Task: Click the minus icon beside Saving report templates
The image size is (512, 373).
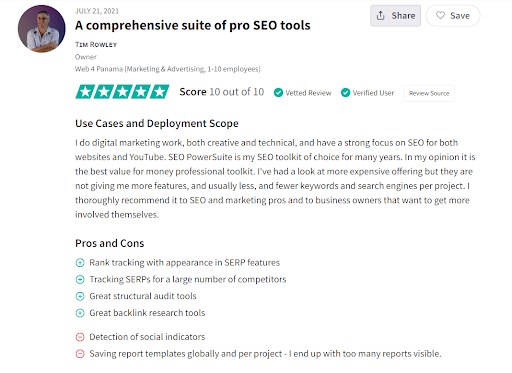Action: [80, 354]
